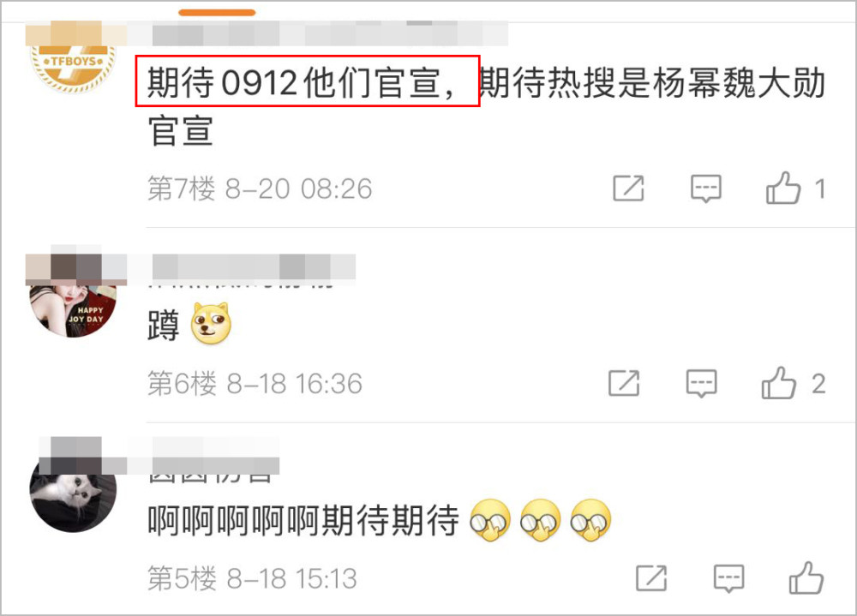The width and height of the screenshot is (857, 616).
Task: Share the 第7楼 comment
Action: (x=628, y=188)
